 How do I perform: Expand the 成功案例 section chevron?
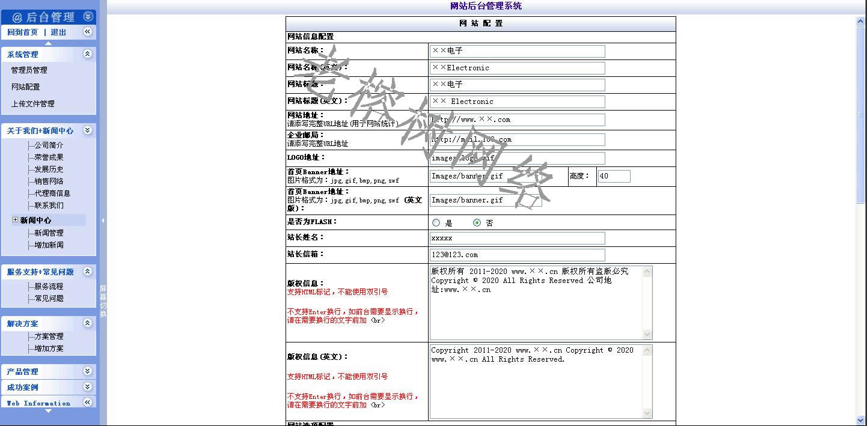[x=88, y=387]
